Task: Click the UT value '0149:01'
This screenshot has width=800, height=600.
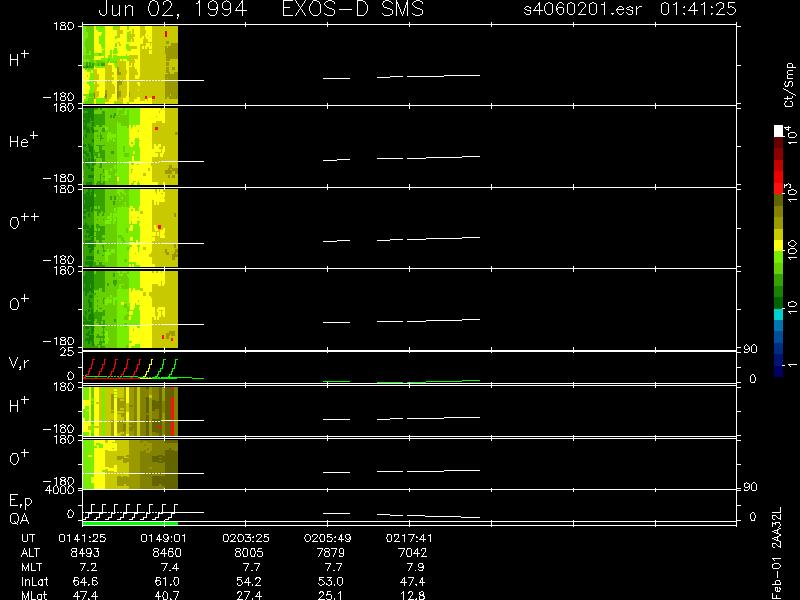Action: tap(164, 538)
